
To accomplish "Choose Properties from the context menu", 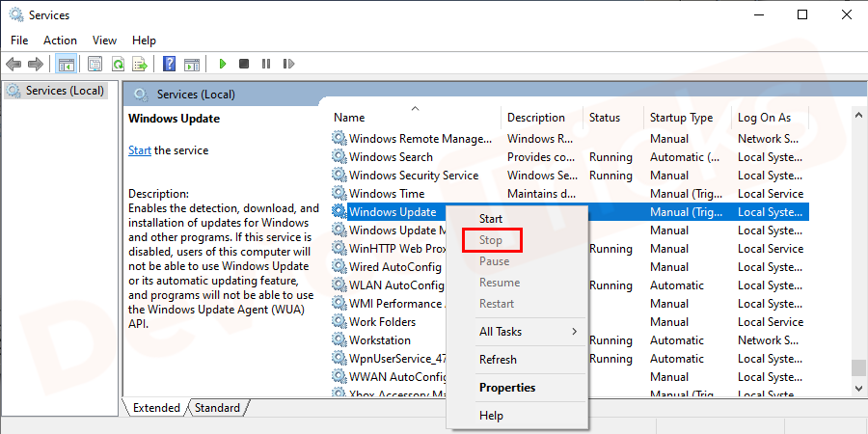I will point(507,388).
